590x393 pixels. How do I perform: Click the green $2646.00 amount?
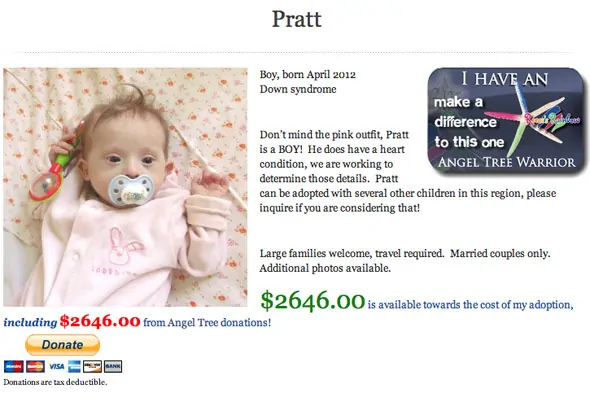pos(313,300)
